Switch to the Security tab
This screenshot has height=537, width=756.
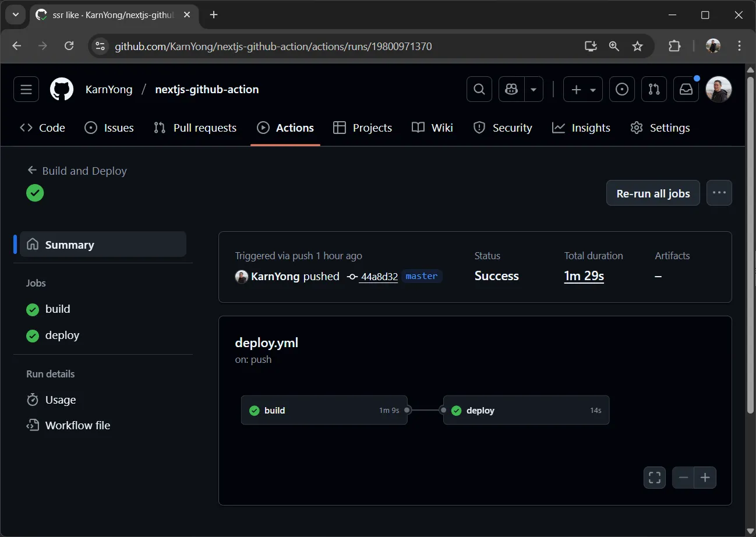[503, 128]
